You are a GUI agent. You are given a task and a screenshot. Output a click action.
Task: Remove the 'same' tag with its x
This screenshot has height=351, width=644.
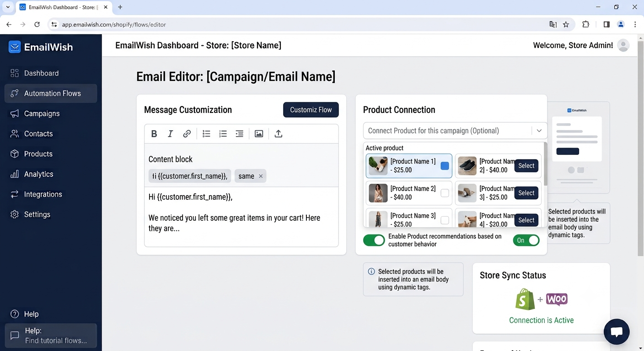[261, 176]
